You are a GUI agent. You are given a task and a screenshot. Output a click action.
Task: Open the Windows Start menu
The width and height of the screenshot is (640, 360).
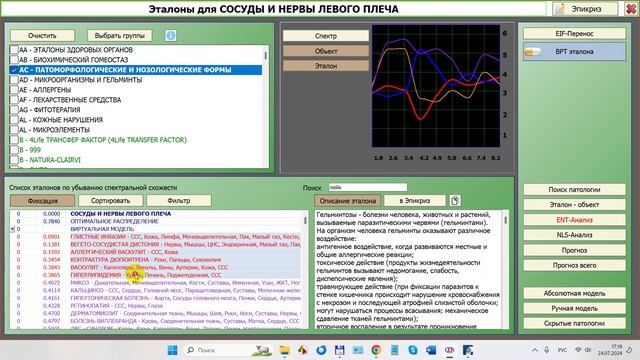click(x=173, y=350)
